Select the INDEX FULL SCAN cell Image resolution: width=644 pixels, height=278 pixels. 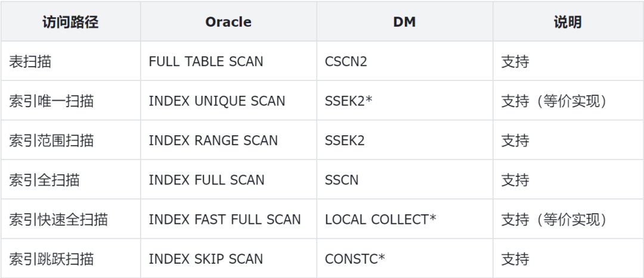(x=206, y=180)
